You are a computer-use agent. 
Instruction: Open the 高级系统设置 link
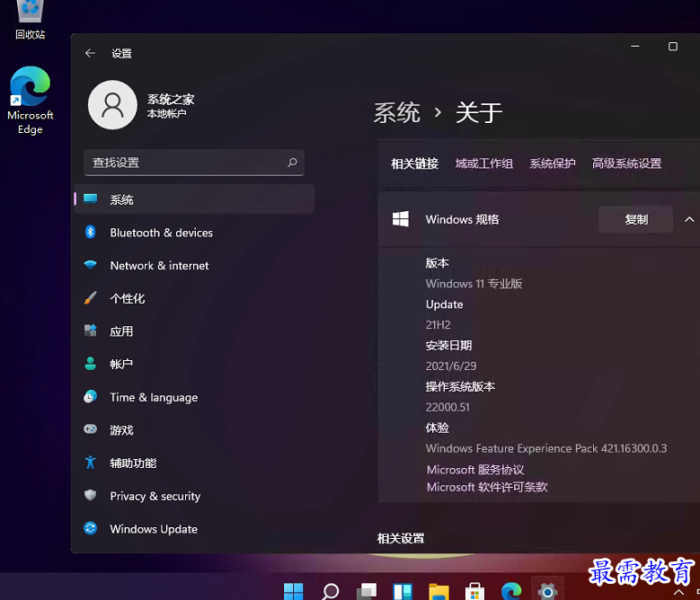pos(626,163)
